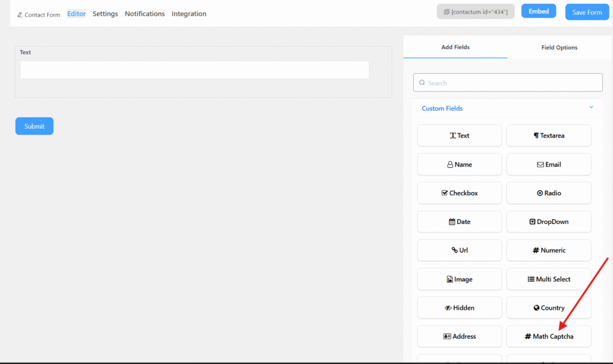Insert the Name field

click(459, 165)
